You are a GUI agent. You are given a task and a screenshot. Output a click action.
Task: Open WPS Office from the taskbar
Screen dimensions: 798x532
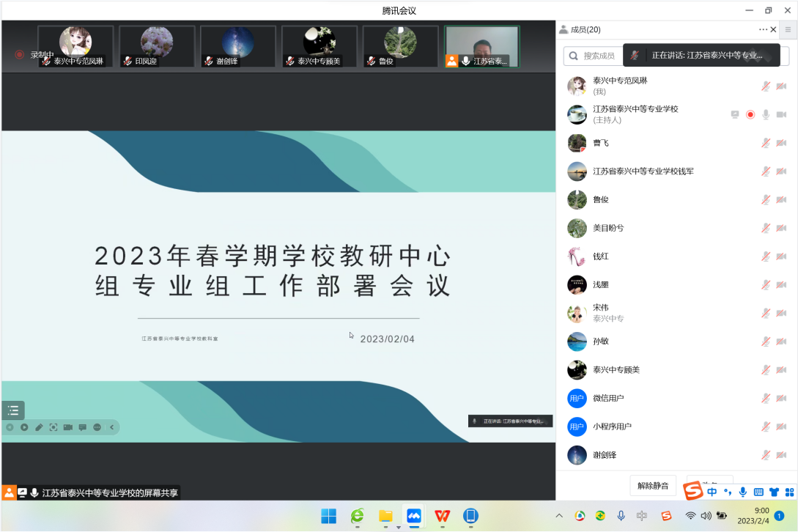click(443, 516)
